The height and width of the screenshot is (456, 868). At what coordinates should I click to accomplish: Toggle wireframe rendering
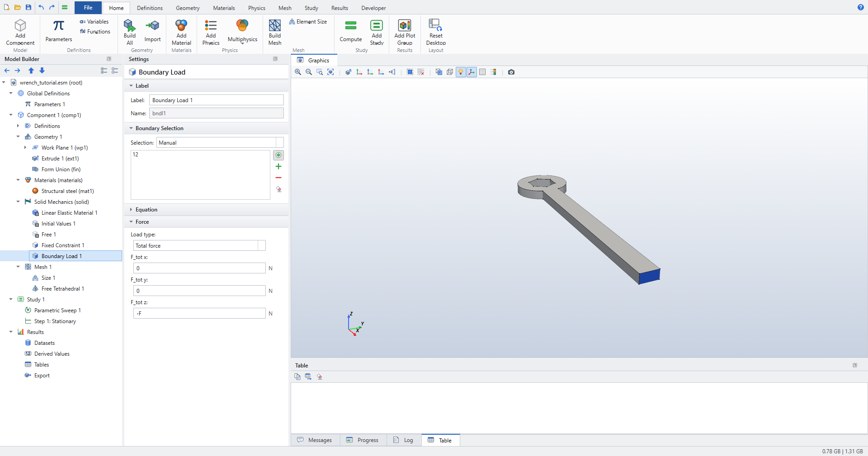[450, 72]
